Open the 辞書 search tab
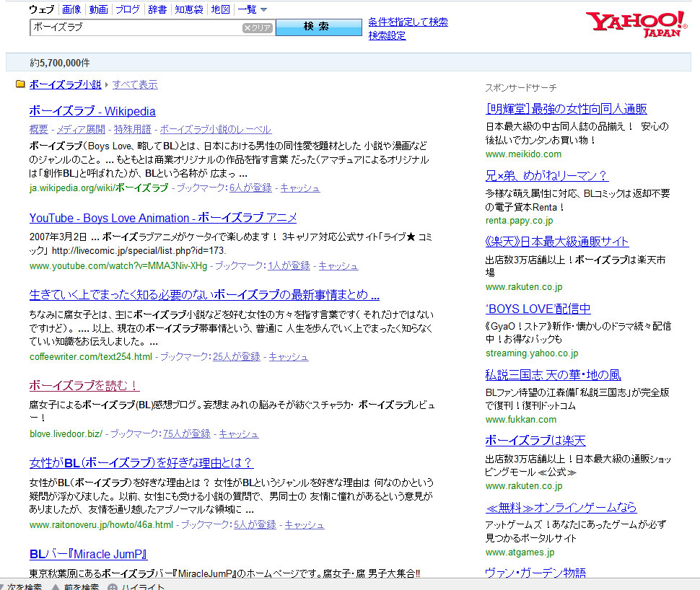 tap(157, 9)
